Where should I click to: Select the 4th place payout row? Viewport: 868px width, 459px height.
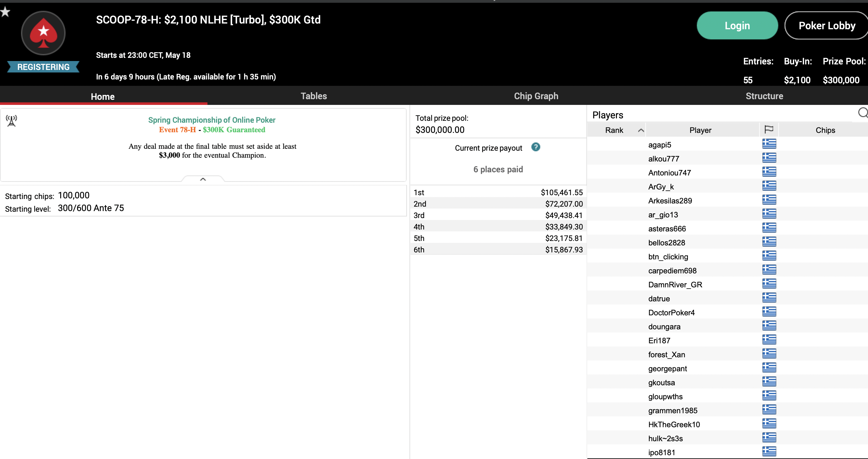click(x=498, y=226)
